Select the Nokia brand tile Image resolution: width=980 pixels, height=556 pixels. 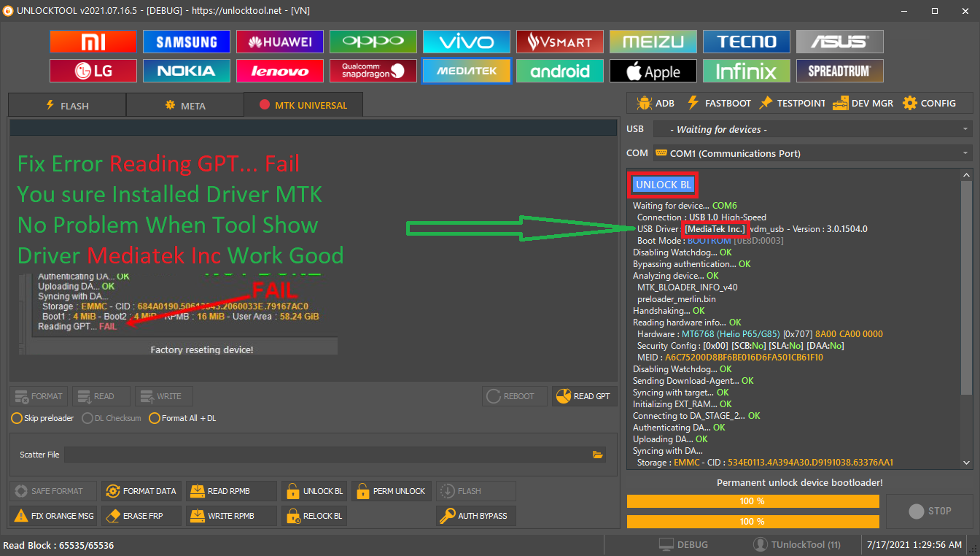click(x=187, y=71)
